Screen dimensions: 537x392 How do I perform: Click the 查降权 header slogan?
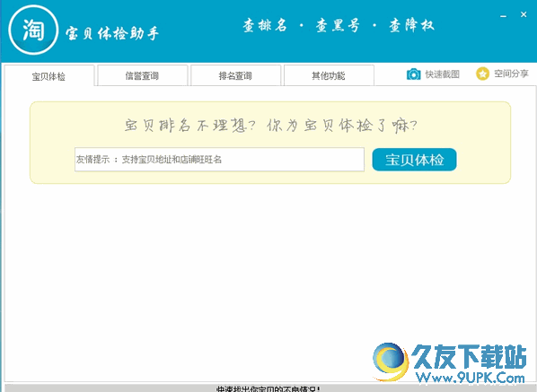click(x=411, y=26)
